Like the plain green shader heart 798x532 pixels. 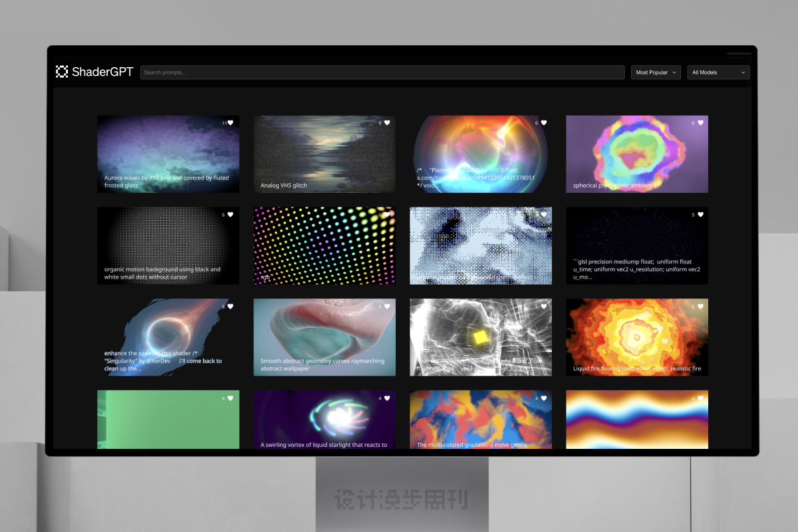pos(231,398)
